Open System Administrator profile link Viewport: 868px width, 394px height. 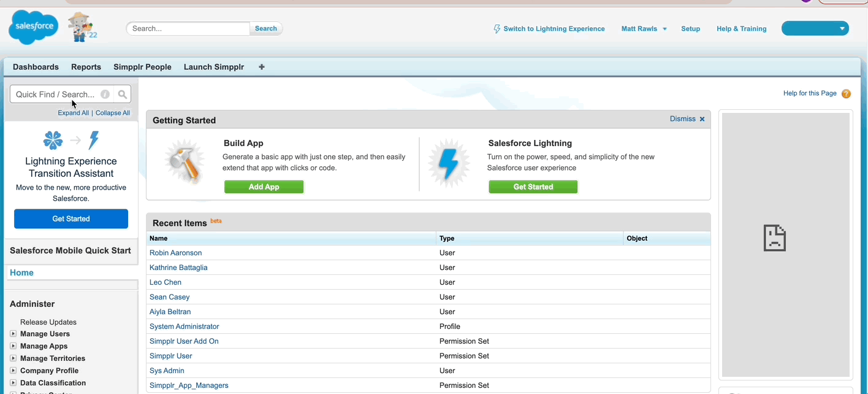pos(184,326)
